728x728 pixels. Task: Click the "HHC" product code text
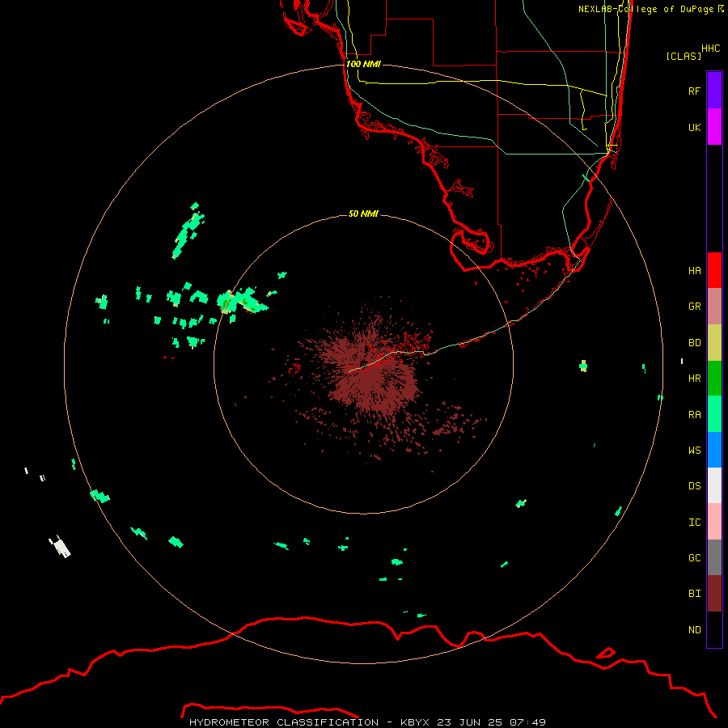[x=710, y=49]
